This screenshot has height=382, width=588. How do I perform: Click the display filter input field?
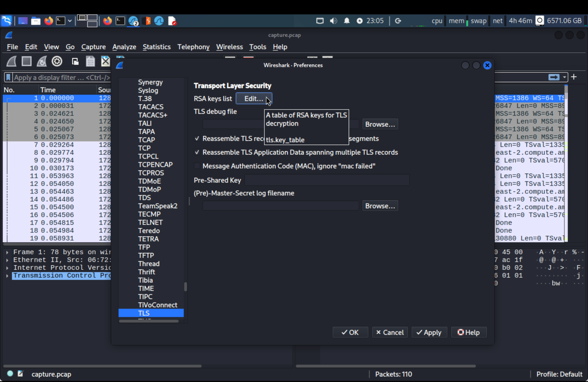62,77
